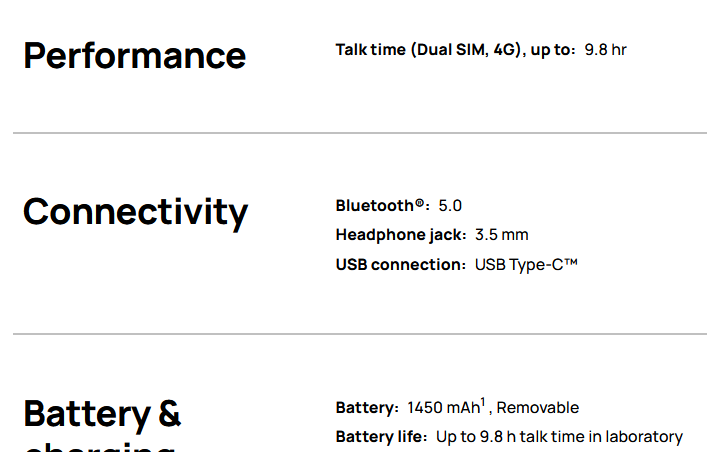
Task: Open footnote 1 next to 1450 mAh
Action: 483,402
